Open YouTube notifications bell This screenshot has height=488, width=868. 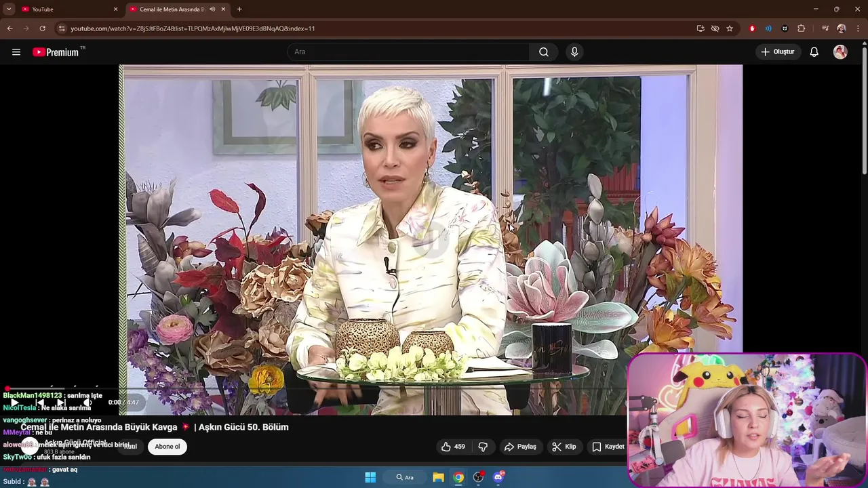click(814, 52)
